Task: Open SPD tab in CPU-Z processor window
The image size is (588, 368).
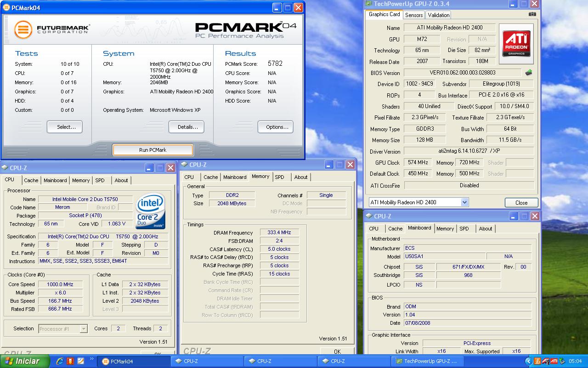Action: click(x=100, y=180)
